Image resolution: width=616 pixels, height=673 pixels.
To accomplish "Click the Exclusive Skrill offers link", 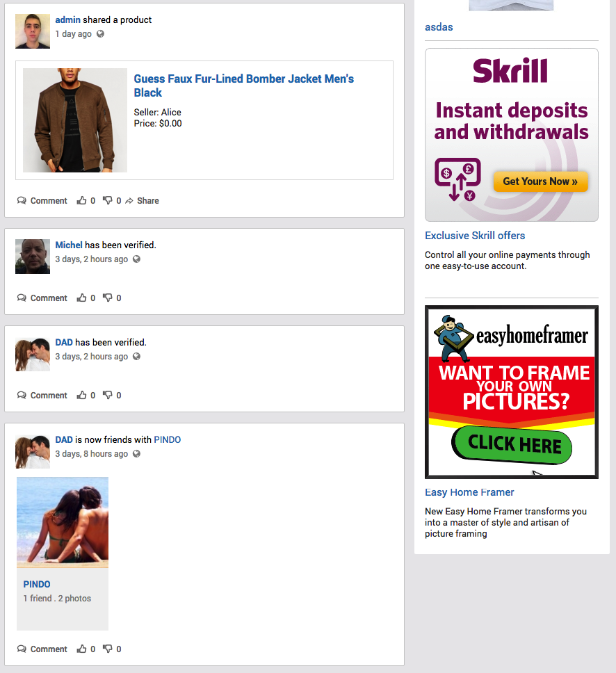I will [x=475, y=236].
